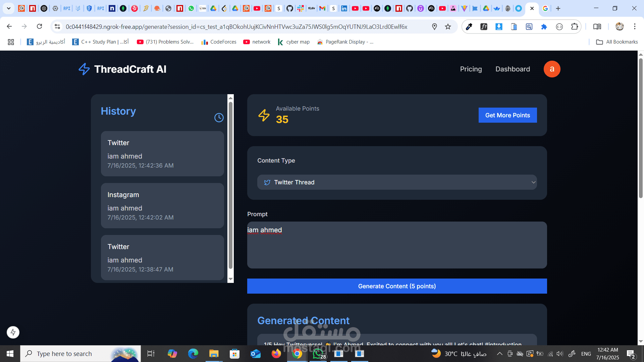The image size is (644, 362).
Task: Switch to the Gmail tab
Action: pos(322,8)
